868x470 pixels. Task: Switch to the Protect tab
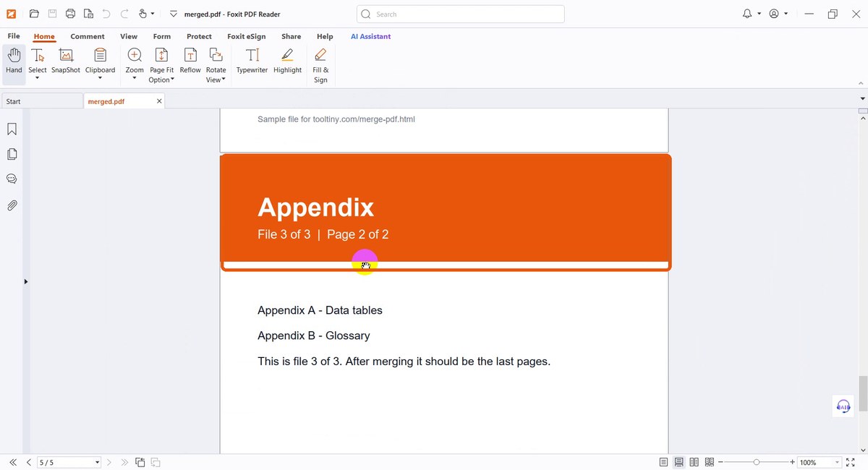199,36
